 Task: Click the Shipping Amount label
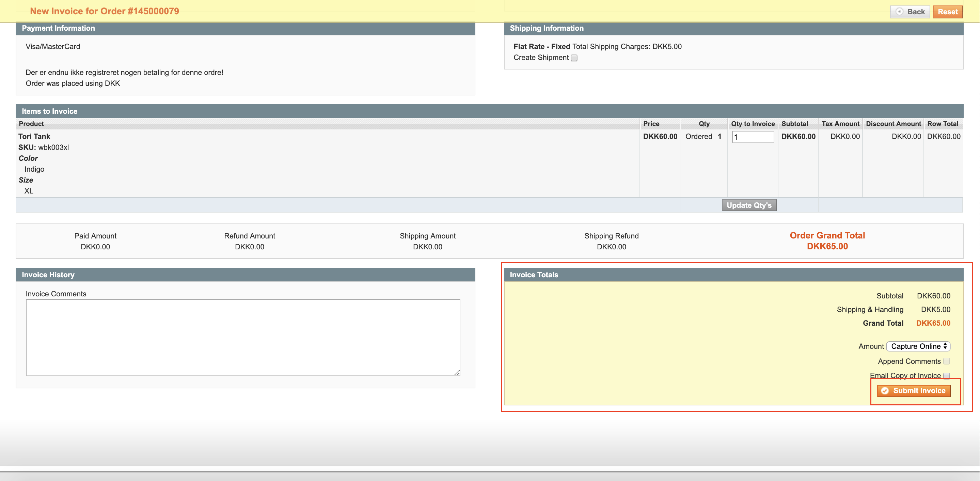(427, 236)
